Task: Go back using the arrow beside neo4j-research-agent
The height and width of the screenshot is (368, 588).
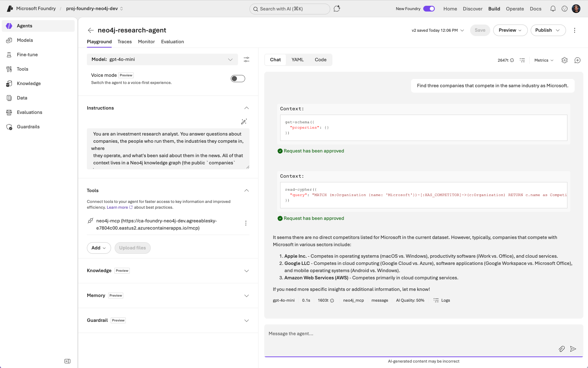Action: pos(91,30)
